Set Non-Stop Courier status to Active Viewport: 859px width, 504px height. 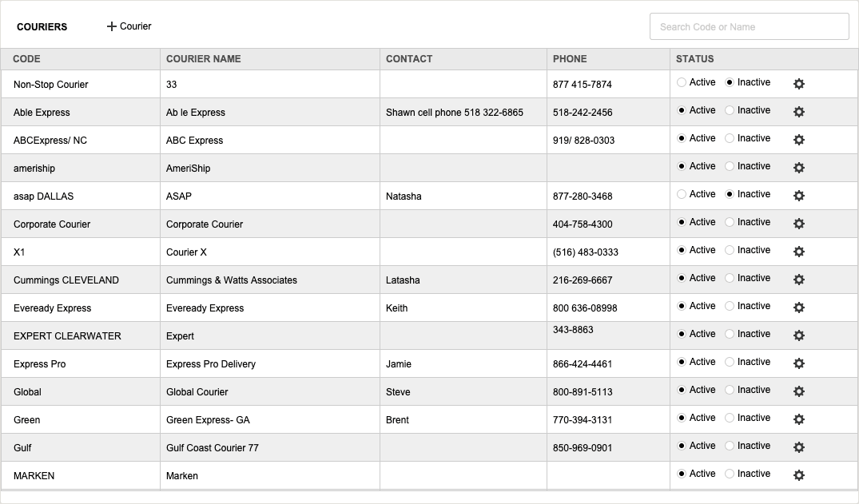point(682,82)
